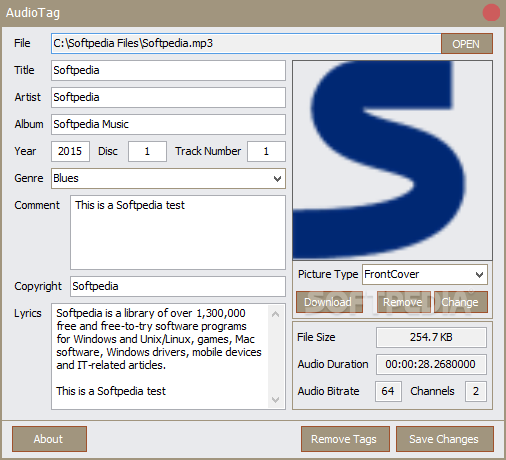
Task: Click the File Size value 254.7 KB
Action: click(x=431, y=337)
